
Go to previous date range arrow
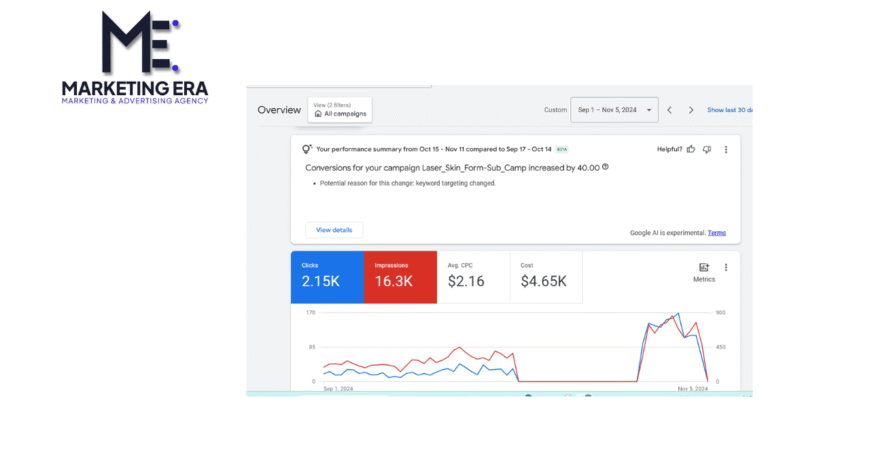(x=670, y=110)
